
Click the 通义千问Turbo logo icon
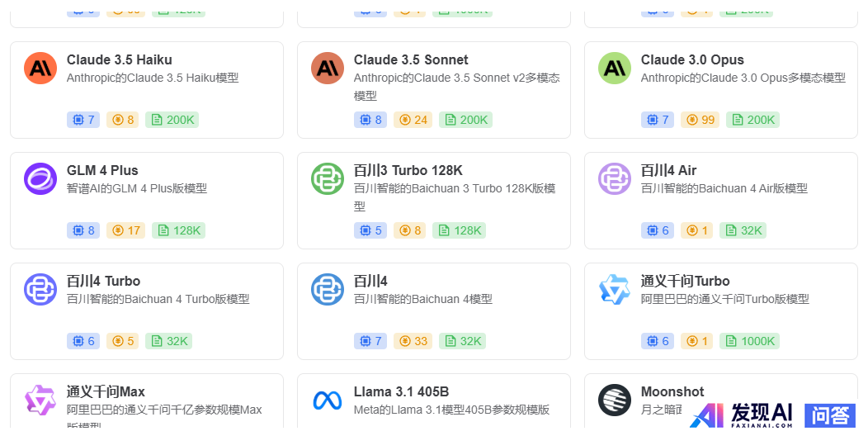coord(615,289)
